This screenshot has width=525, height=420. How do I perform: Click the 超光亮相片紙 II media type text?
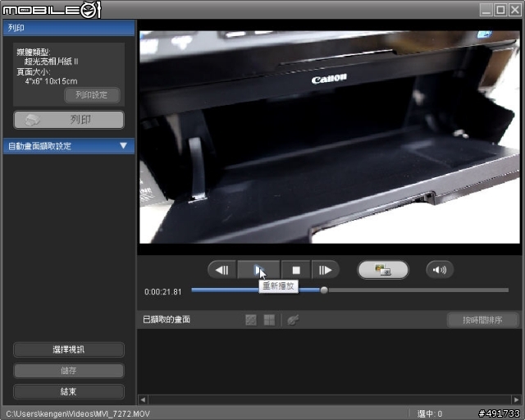tap(51, 62)
